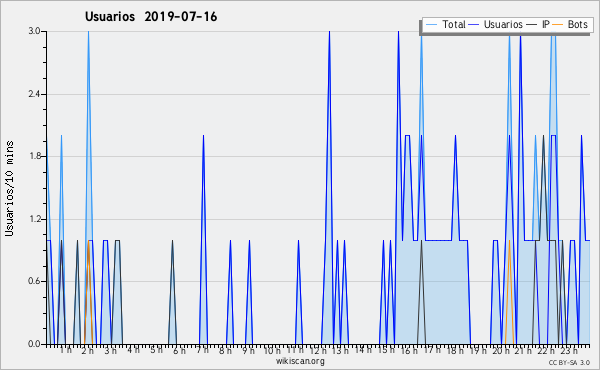Click the y-axis value 3.0

(x=34, y=31)
